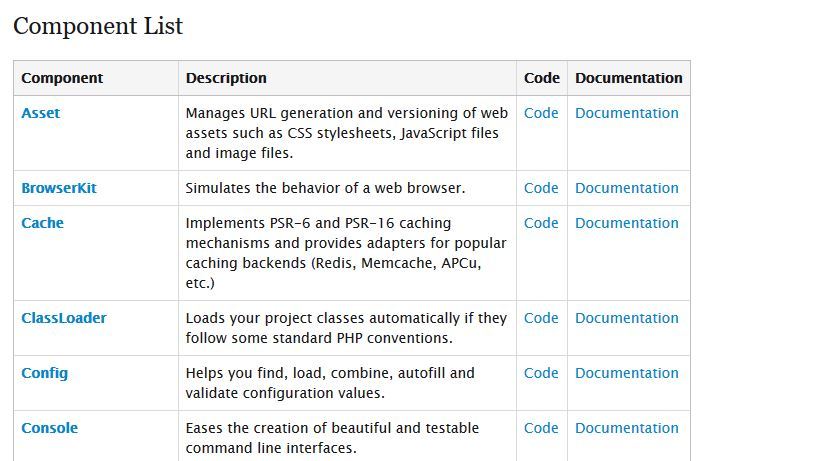The width and height of the screenshot is (831, 461).
Task: Open the Console component link
Action: [x=50, y=428]
